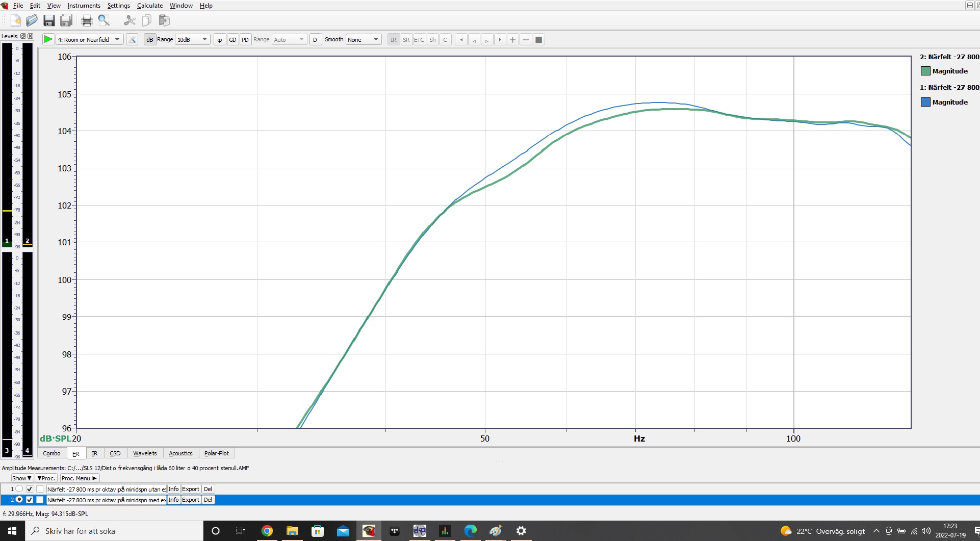Screen dimensions: 980x541
Task: Open a file with folder icon
Action: pos(32,20)
